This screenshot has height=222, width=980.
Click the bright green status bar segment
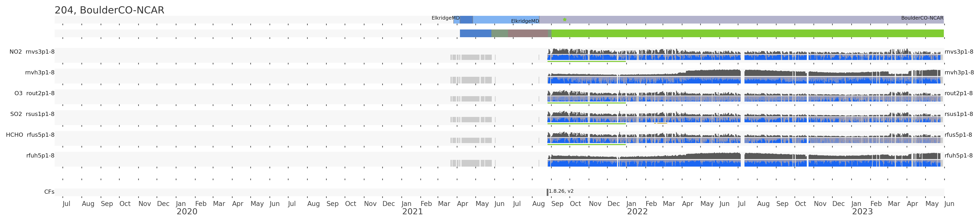pyautogui.click(x=746, y=33)
